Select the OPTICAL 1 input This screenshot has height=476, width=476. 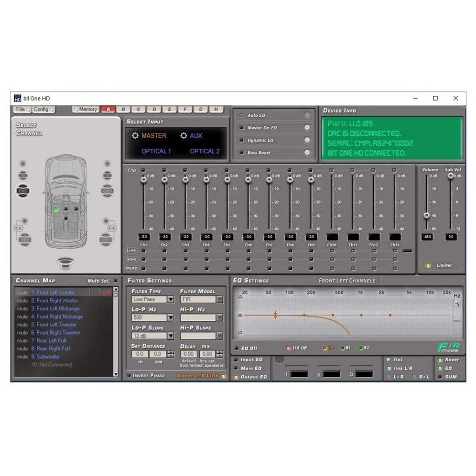(156, 151)
